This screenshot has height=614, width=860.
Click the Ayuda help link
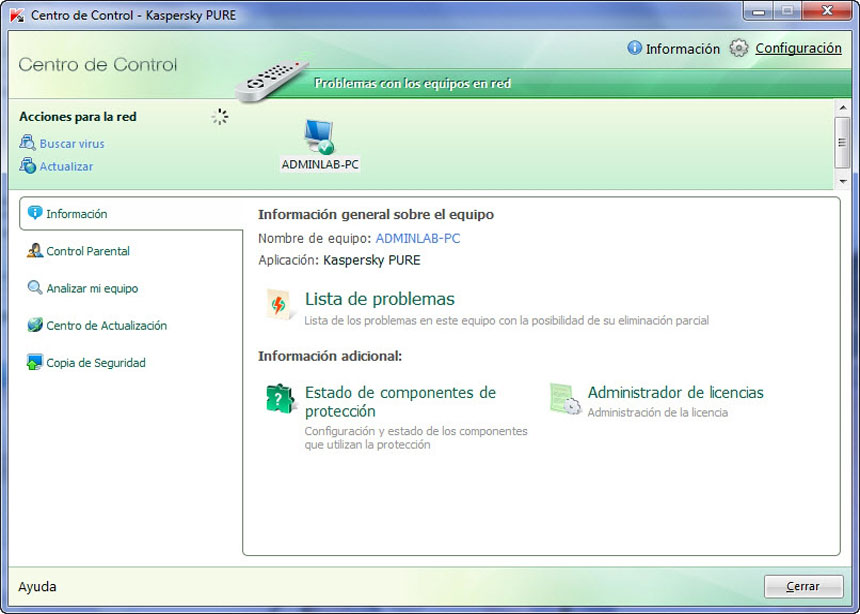pyautogui.click(x=37, y=587)
